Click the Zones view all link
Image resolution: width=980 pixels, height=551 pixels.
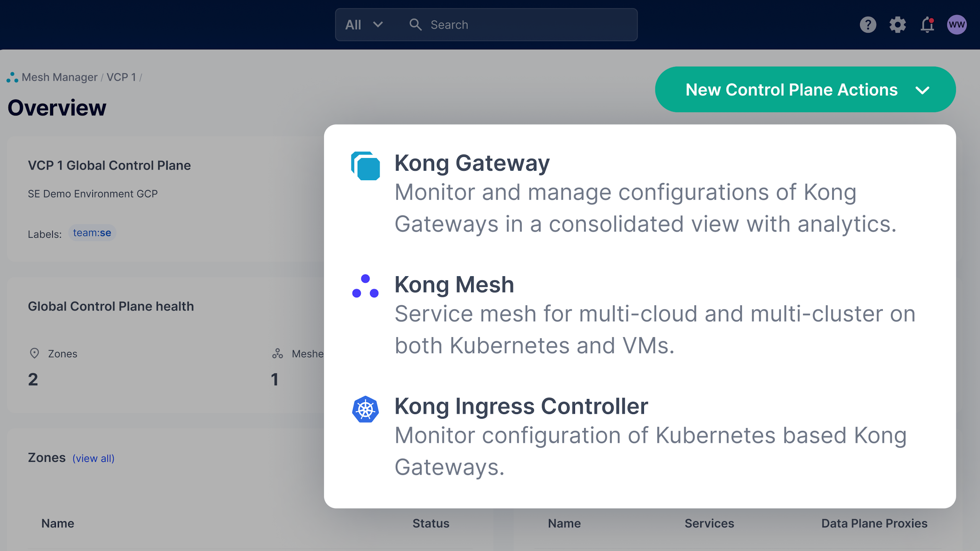pos(93,458)
